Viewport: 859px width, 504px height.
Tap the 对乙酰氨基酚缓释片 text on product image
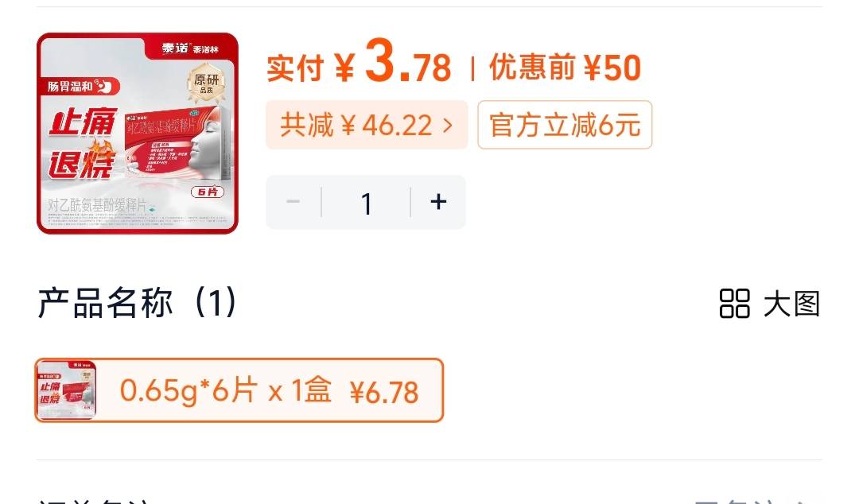[x=97, y=205]
